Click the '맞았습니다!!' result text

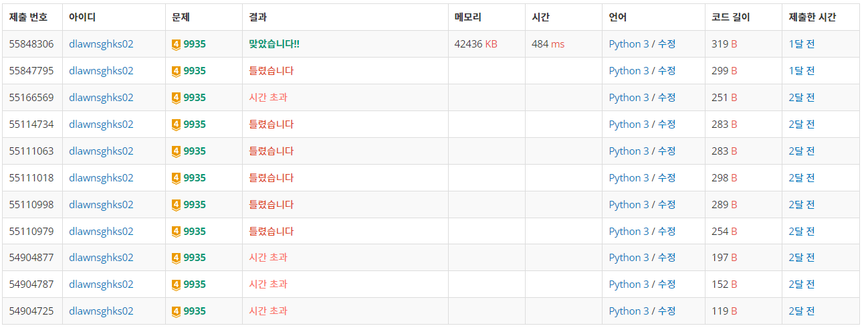(x=274, y=44)
